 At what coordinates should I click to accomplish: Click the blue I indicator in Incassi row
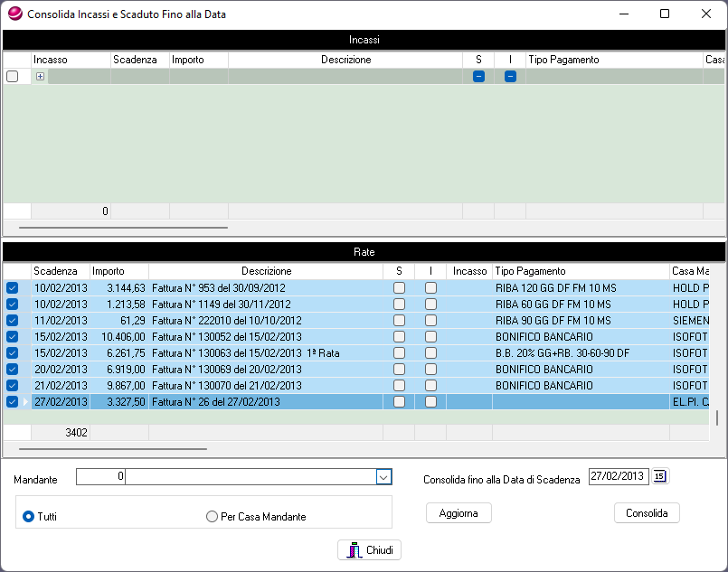tap(510, 77)
